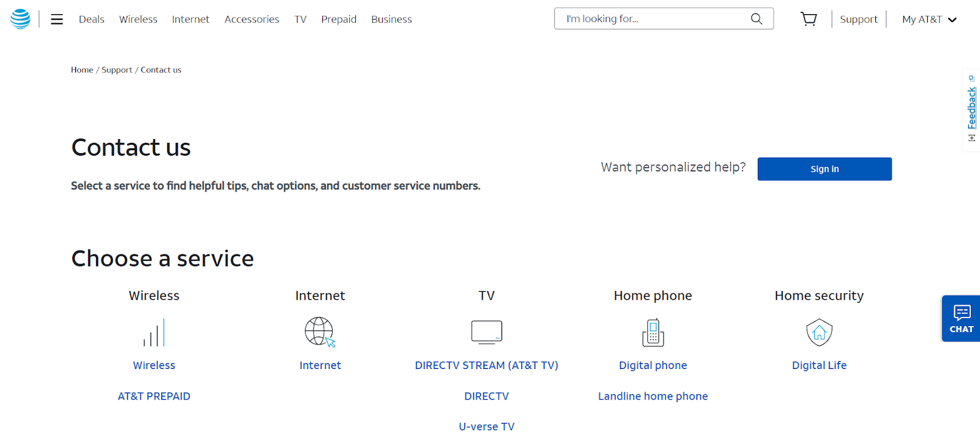980x445 pixels.
Task: Open the Internet nav menu
Action: [x=190, y=20]
